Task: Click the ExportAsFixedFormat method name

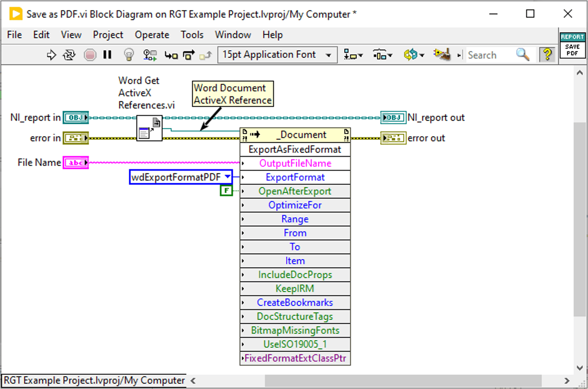Action: point(295,149)
